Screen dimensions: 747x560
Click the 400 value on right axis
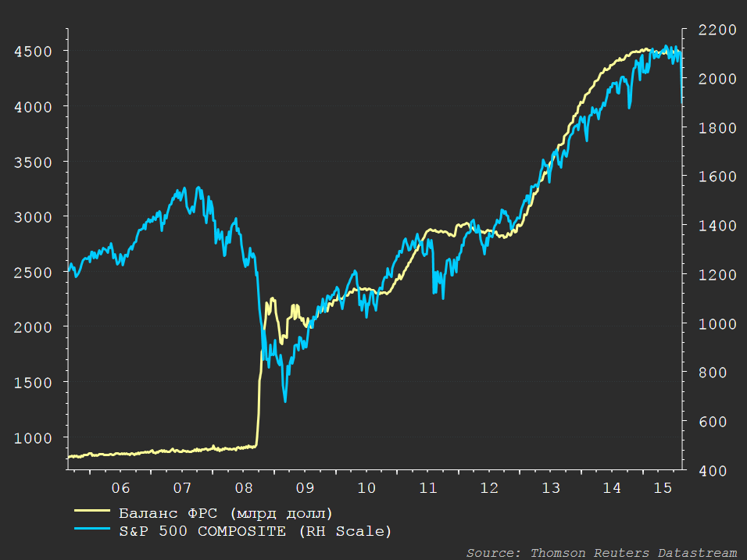[x=712, y=471]
